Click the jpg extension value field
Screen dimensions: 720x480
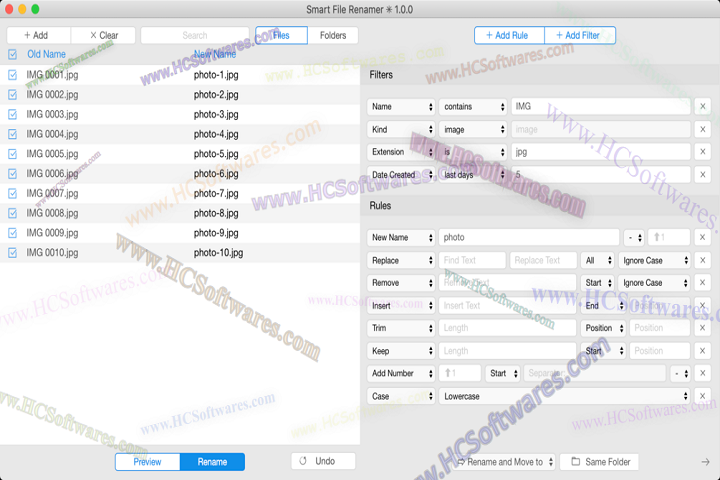point(601,152)
